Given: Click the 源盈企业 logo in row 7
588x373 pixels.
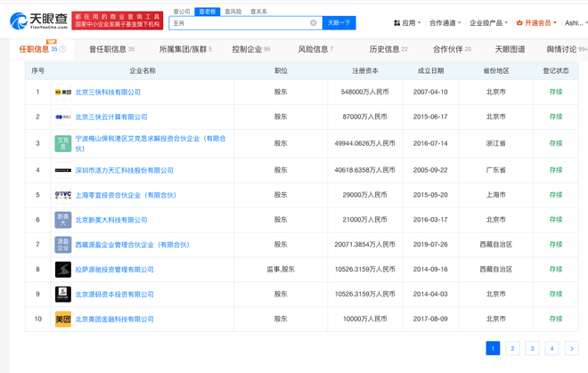Looking at the screenshot, I should (63, 244).
